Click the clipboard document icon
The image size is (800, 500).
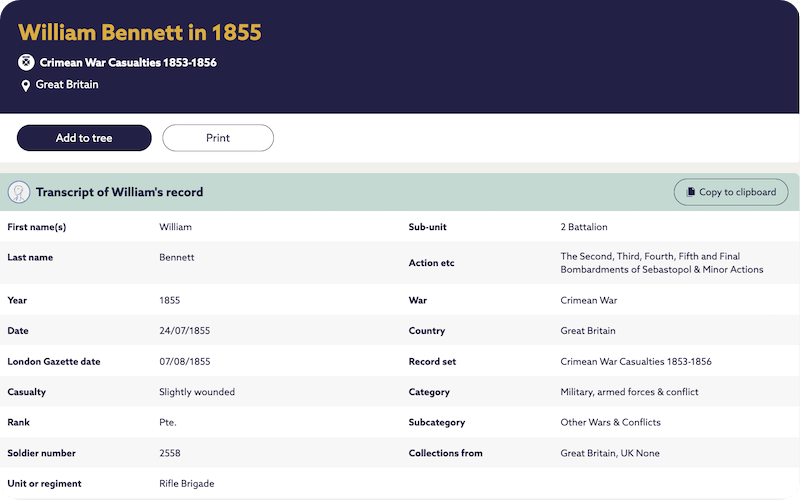(690, 192)
